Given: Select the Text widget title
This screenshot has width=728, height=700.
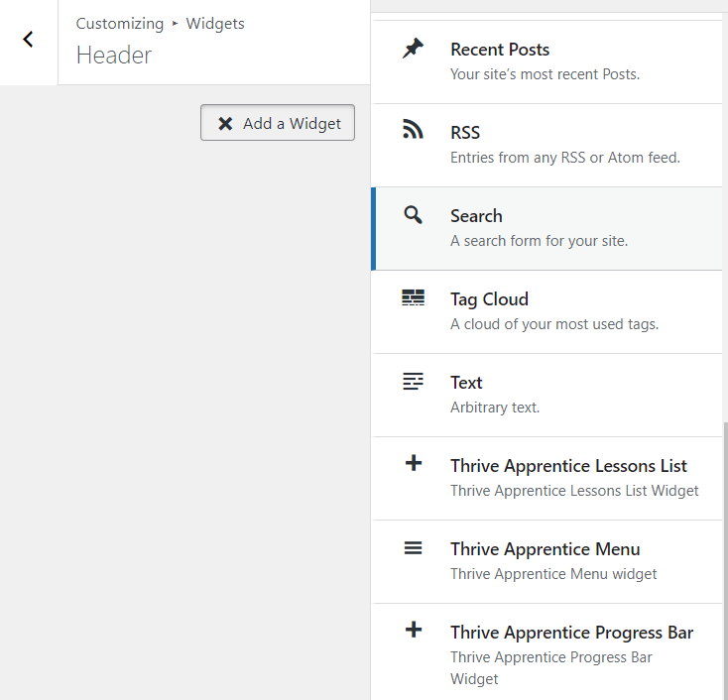Looking at the screenshot, I should point(466,383).
